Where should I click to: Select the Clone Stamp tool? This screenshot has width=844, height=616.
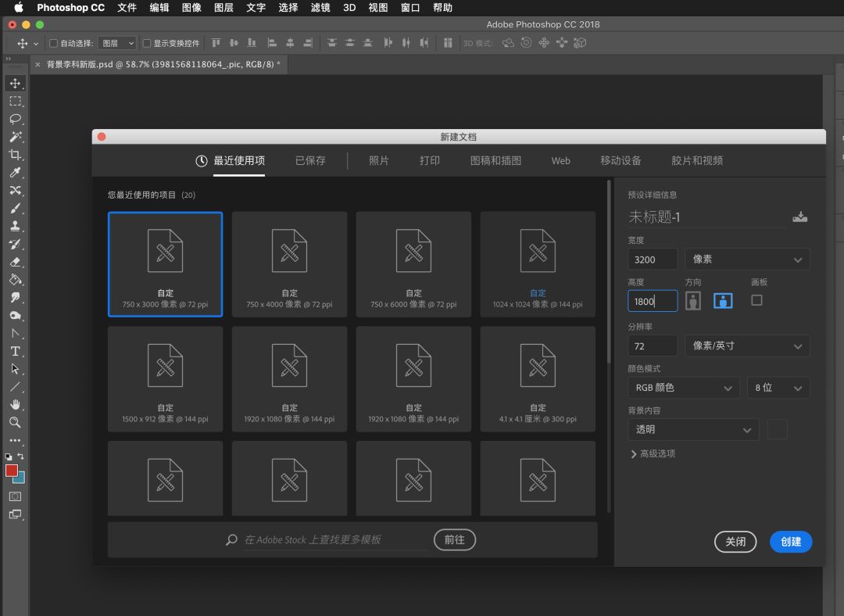tap(15, 226)
